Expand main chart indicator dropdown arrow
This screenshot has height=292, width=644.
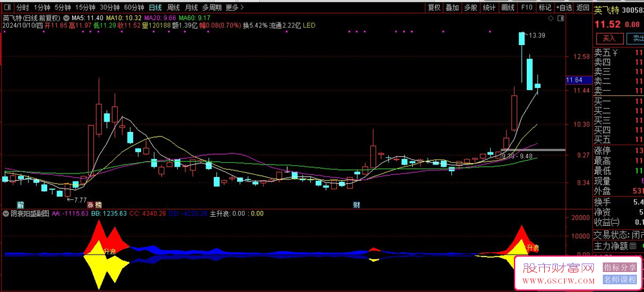(67, 18)
